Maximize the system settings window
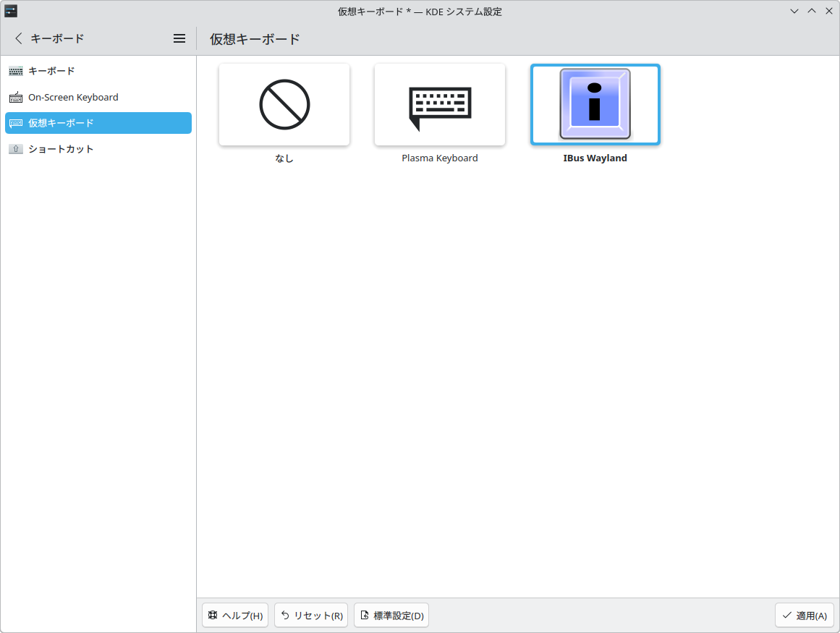This screenshot has width=840, height=633. (x=812, y=11)
